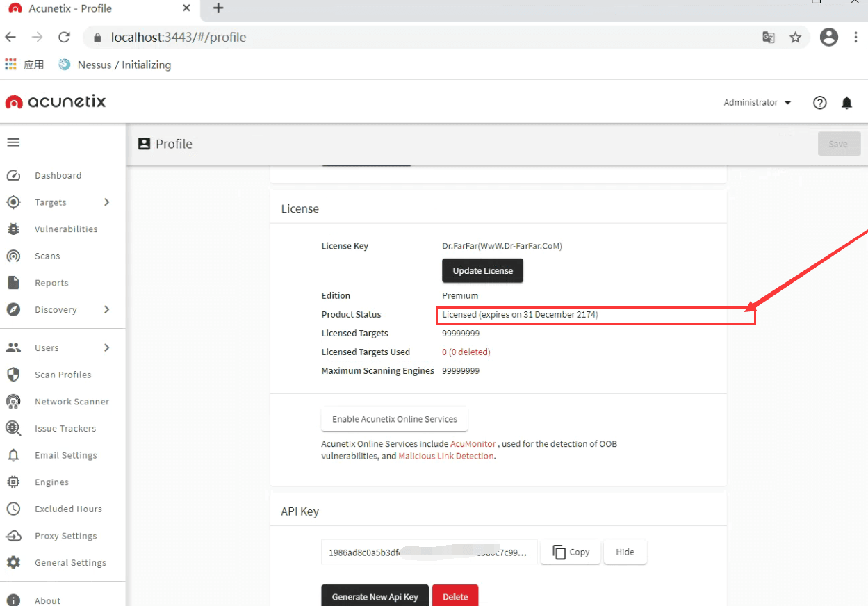The height and width of the screenshot is (606, 868).
Task: Click the license key text Dr.FarFar(WwW.Dr-FarFar.CoM)
Action: point(502,246)
